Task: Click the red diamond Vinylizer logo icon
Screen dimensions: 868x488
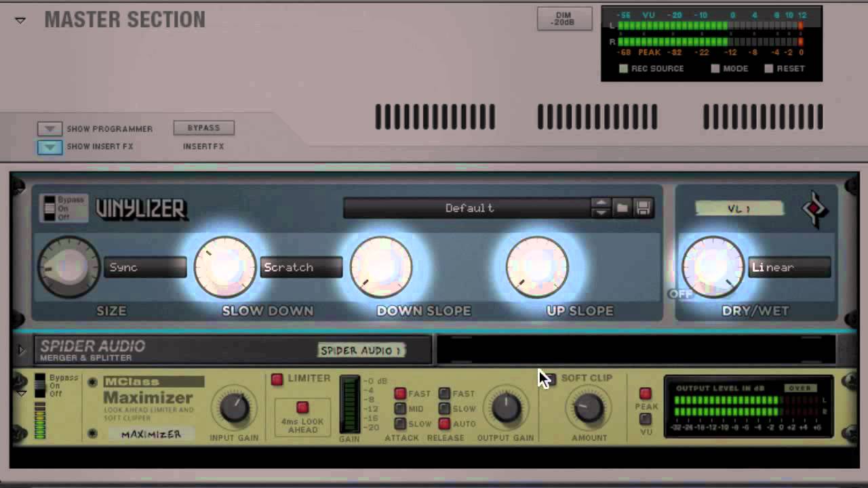Action: click(x=814, y=209)
